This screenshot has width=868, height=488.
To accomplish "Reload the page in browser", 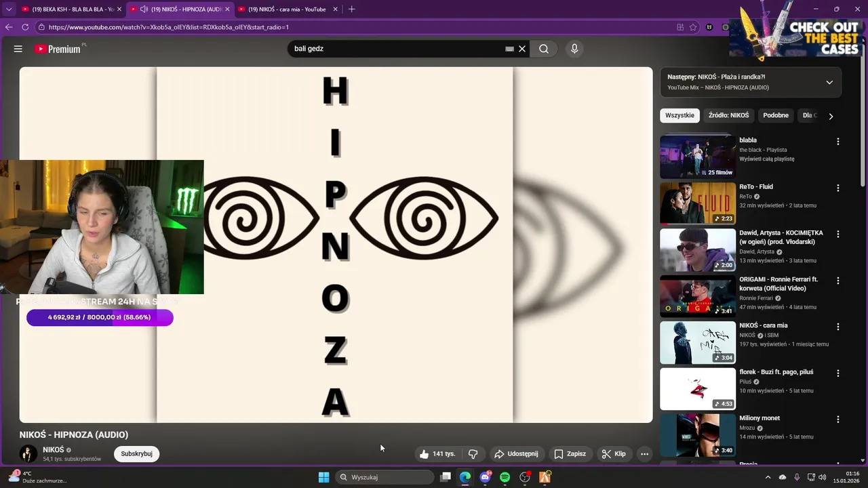I will [25, 27].
